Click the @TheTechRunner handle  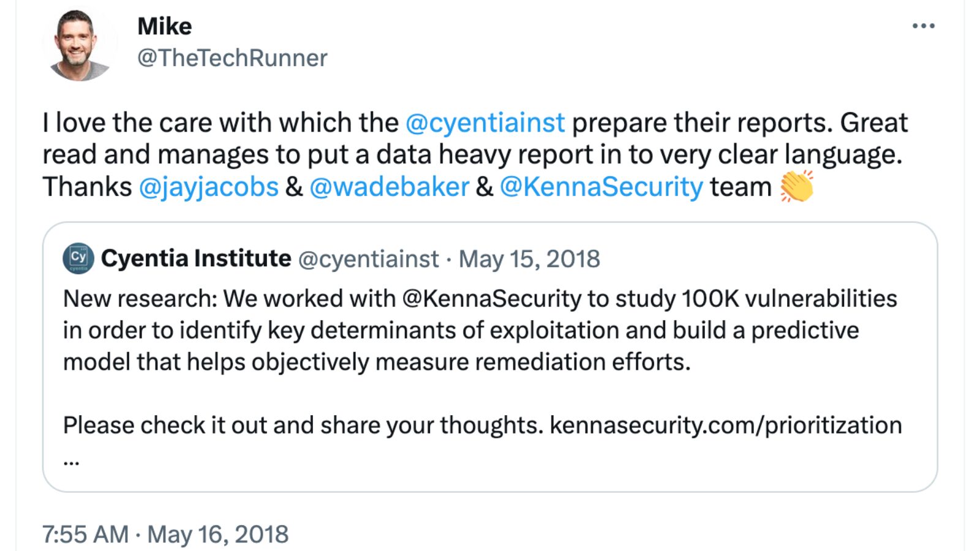pos(232,58)
